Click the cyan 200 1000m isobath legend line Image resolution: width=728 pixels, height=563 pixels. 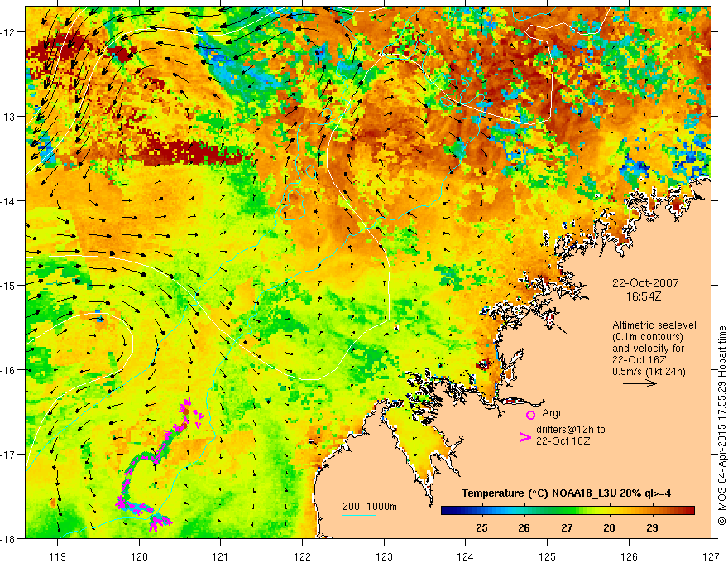[359, 515]
